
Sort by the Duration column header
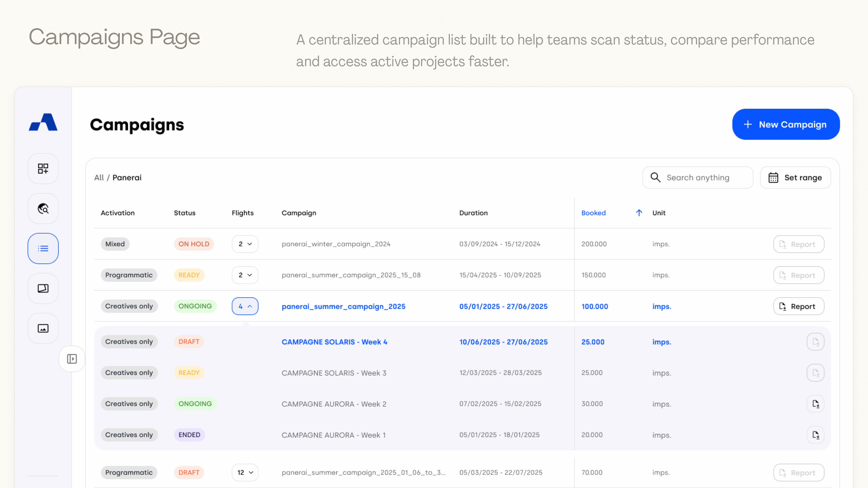tap(473, 213)
